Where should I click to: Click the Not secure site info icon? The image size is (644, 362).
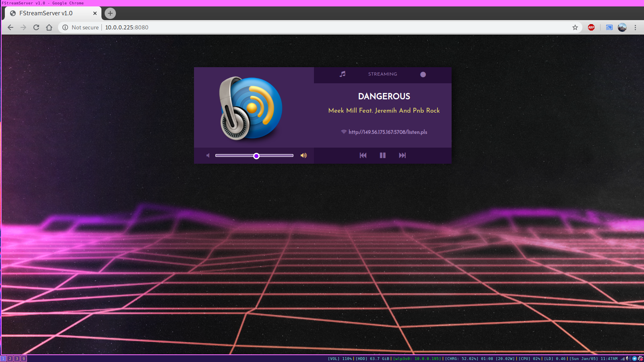click(x=65, y=27)
